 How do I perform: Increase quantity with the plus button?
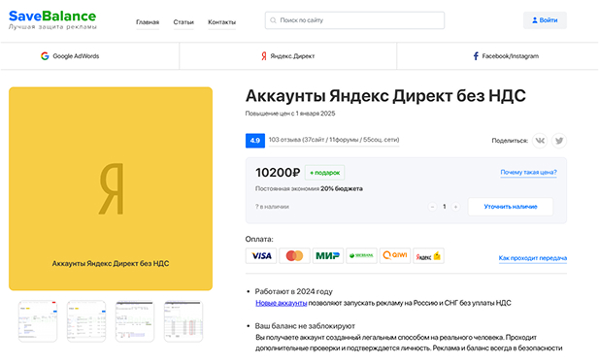(x=455, y=207)
